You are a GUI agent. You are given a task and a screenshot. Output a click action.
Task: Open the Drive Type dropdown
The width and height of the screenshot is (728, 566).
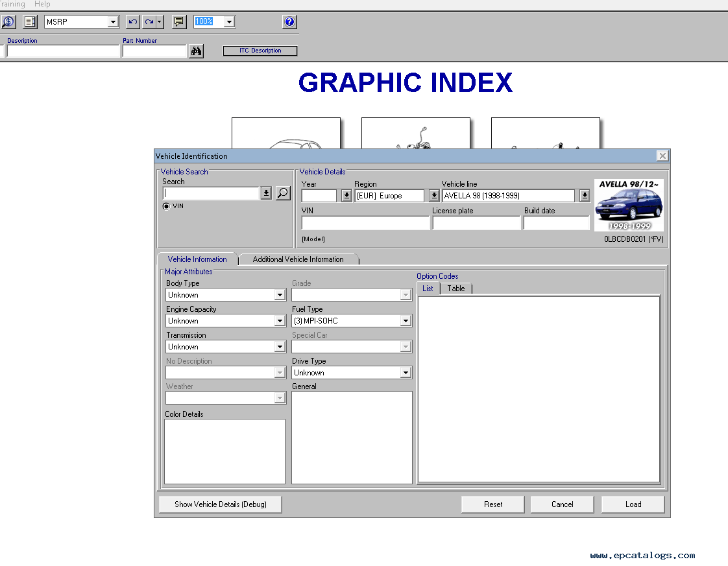(x=406, y=373)
